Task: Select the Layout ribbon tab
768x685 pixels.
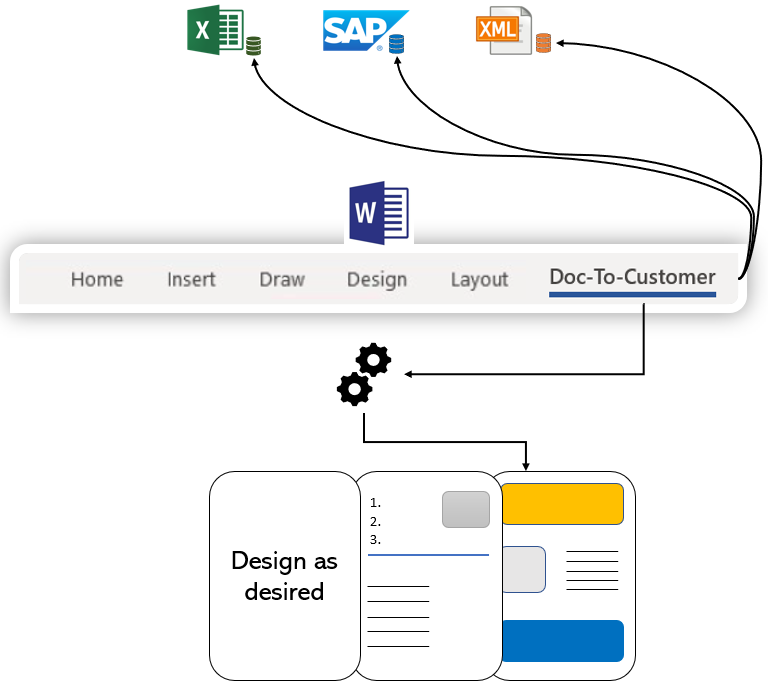Action: [479, 280]
